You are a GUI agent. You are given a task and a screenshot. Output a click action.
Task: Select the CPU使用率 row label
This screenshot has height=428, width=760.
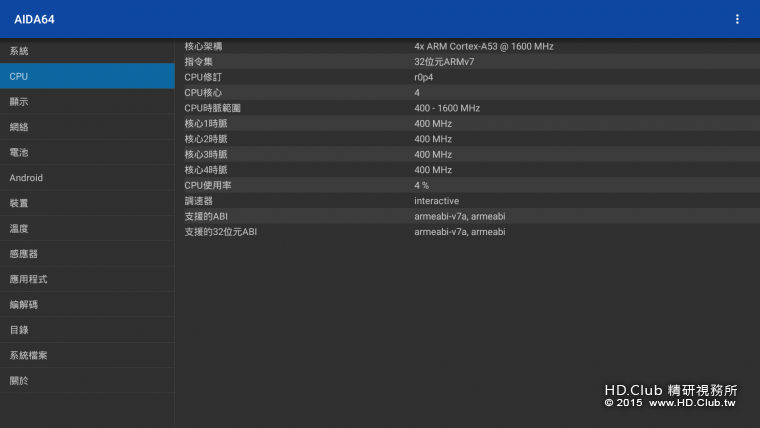click(x=207, y=186)
